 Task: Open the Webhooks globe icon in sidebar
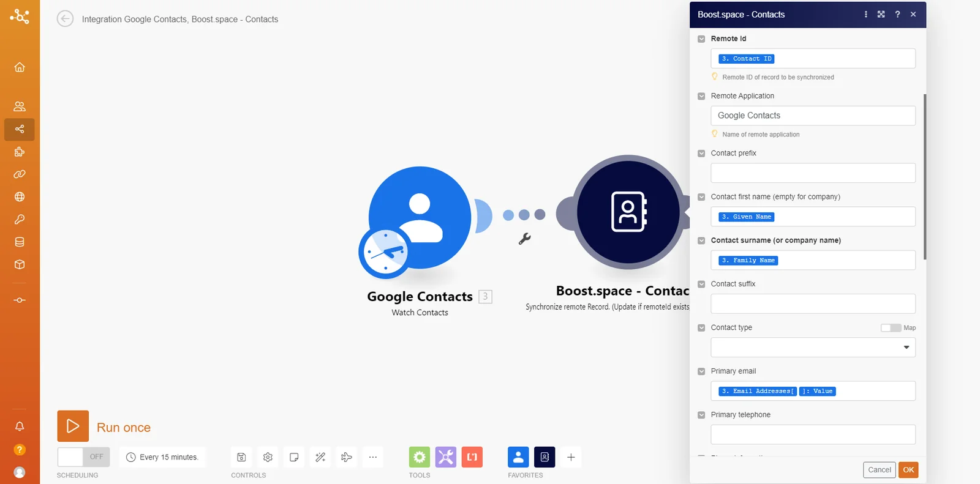click(20, 197)
